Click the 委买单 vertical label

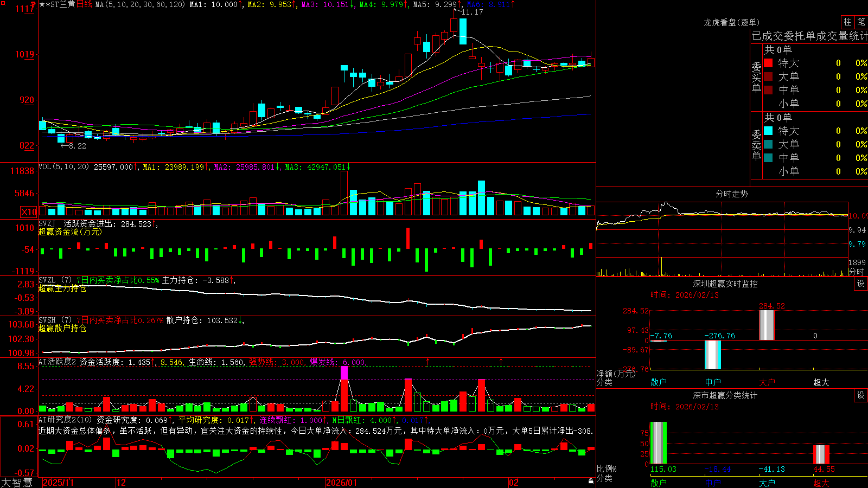(x=756, y=78)
